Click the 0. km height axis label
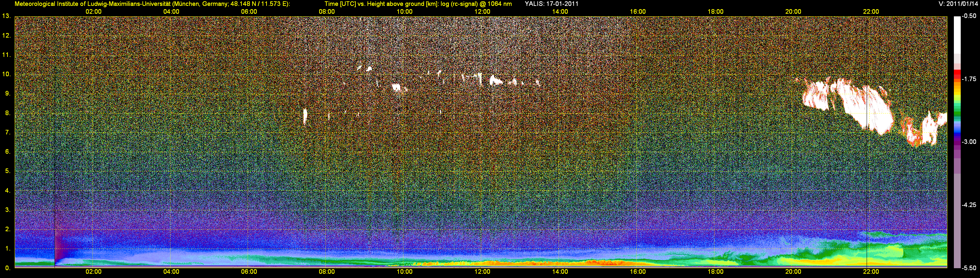 tap(8, 268)
